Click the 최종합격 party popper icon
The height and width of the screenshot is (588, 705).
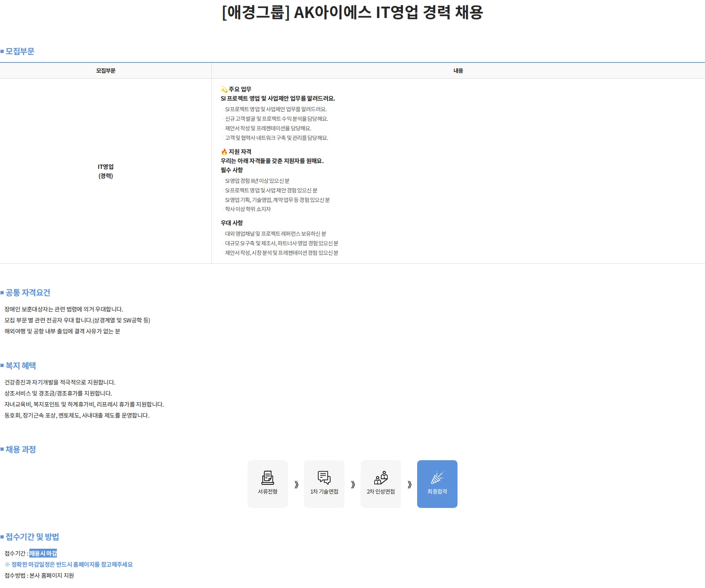coord(437,477)
